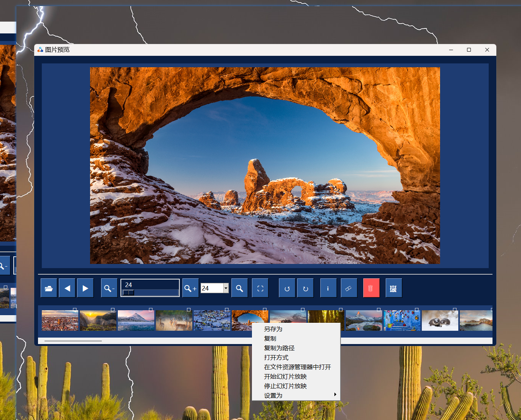Click the zoom out magnifier button

pyautogui.click(x=109, y=288)
